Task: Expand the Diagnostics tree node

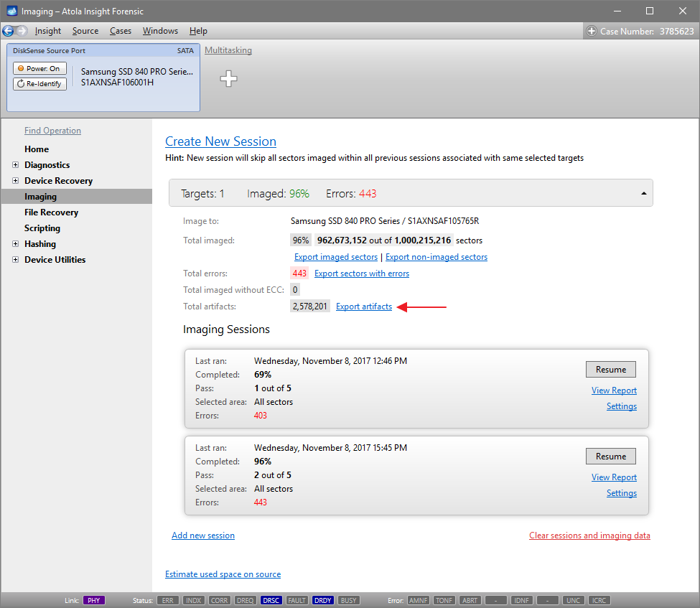Action: pyautogui.click(x=16, y=165)
